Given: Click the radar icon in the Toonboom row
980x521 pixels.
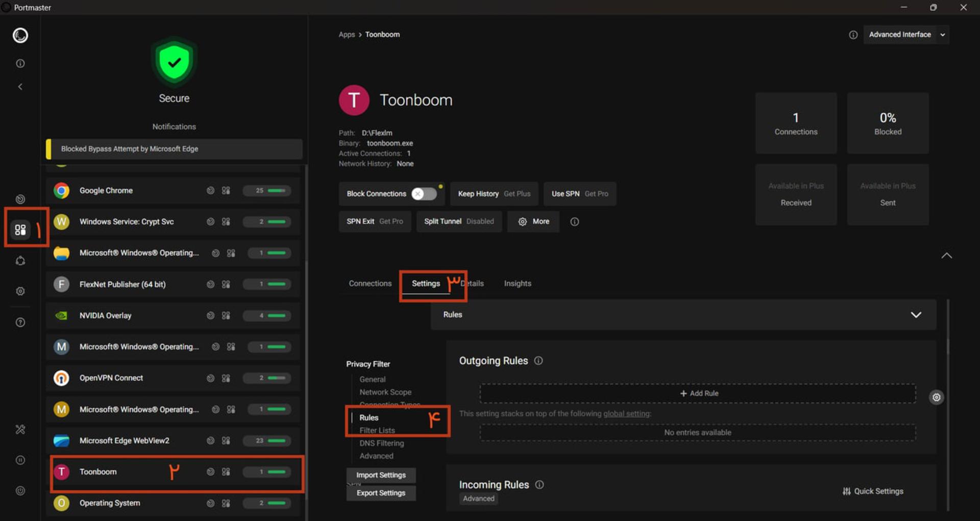Looking at the screenshot, I should [210, 472].
